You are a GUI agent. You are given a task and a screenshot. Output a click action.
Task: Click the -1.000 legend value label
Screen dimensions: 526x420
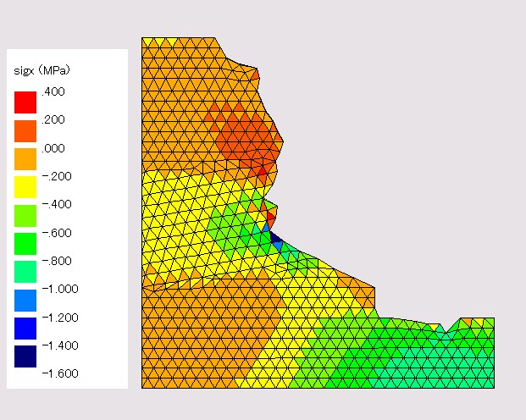(x=59, y=289)
